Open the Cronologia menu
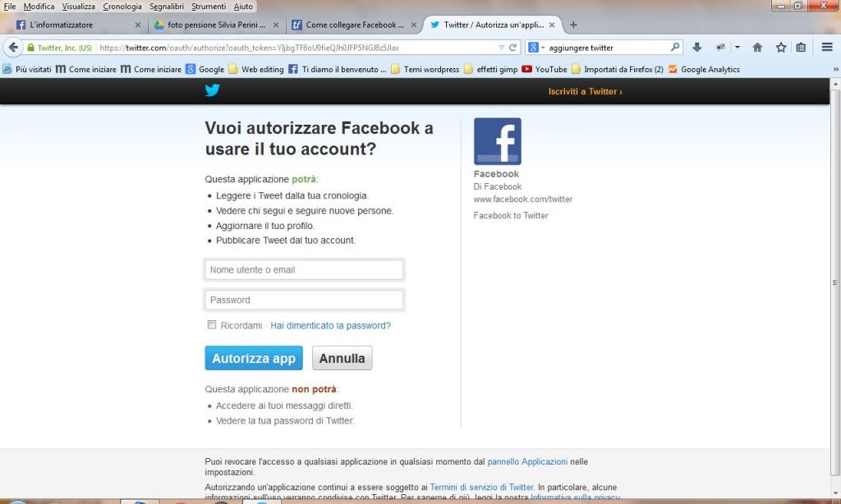Image resolution: width=841 pixels, height=504 pixels. (122, 7)
